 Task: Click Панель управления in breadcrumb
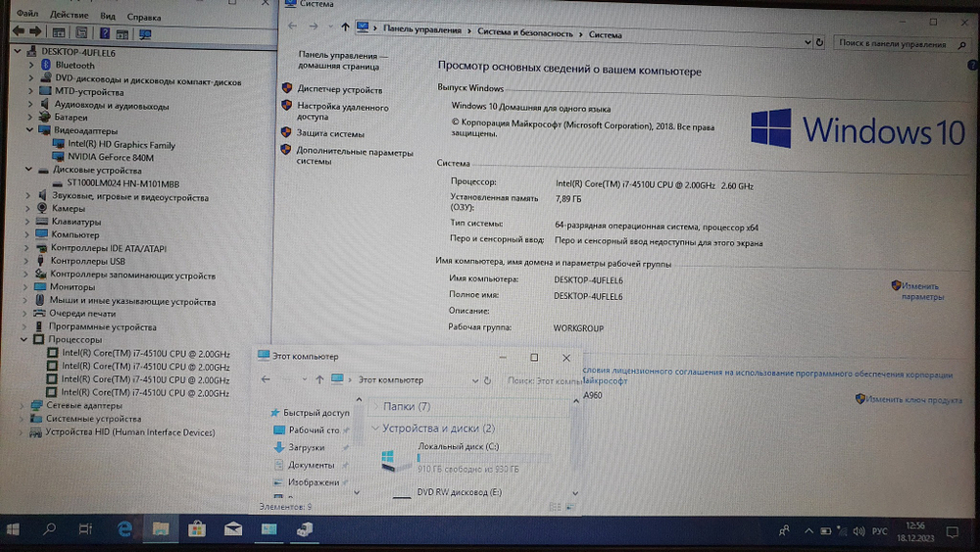tap(421, 29)
